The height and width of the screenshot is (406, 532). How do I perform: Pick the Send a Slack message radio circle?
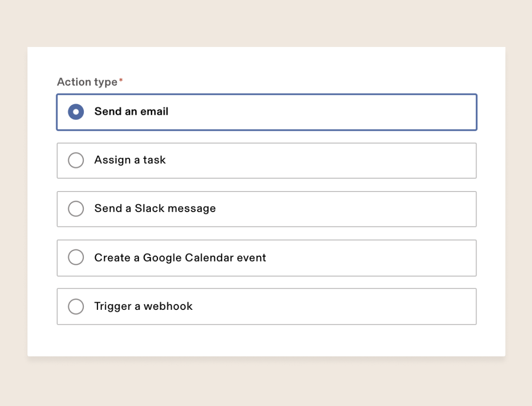76,209
